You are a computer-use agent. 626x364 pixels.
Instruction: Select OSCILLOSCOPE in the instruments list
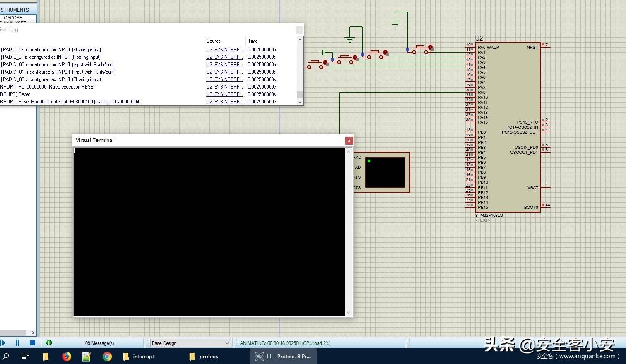tap(12, 18)
